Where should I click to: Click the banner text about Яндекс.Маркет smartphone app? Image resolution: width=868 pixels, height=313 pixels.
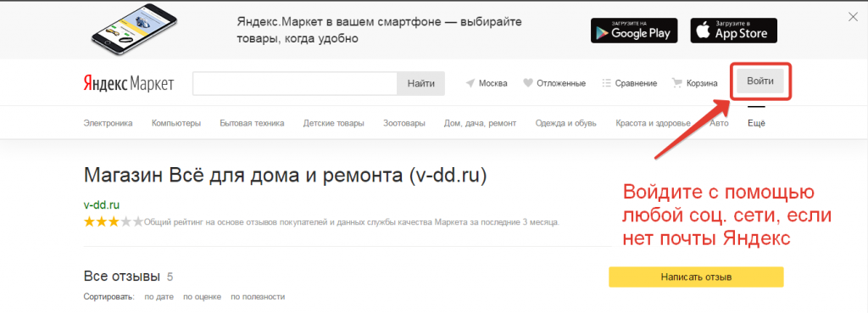pos(379,30)
